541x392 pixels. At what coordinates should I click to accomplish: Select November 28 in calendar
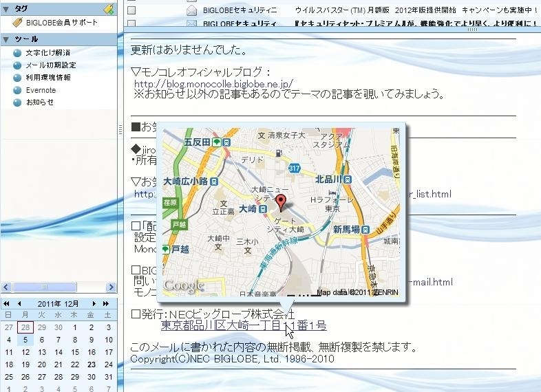tap(25, 327)
